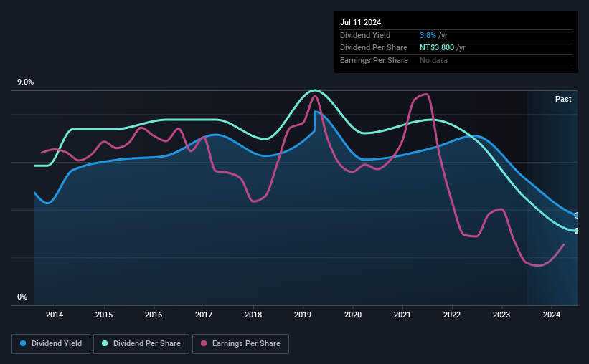
Task: Click the pink Earnings Per Share legend dot
Action: [x=204, y=343]
